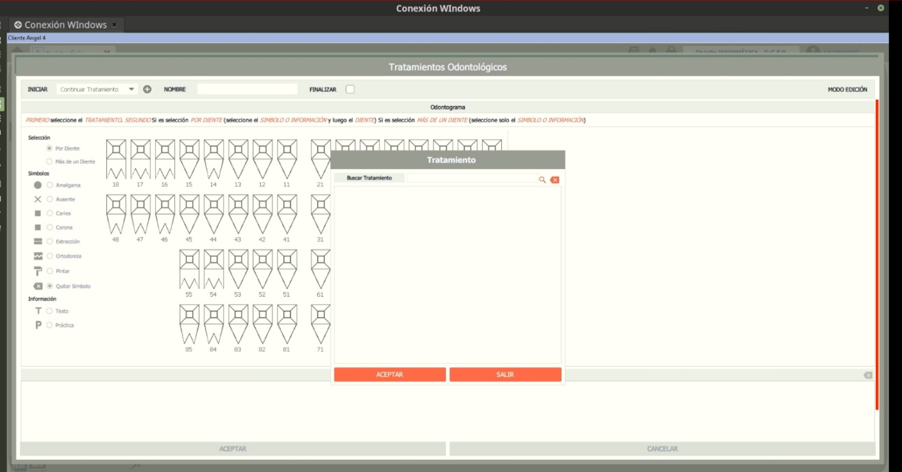The image size is (902, 472).
Task: Click SALIR in the Tratamiento dialog
Action: [x=505, y=374]
